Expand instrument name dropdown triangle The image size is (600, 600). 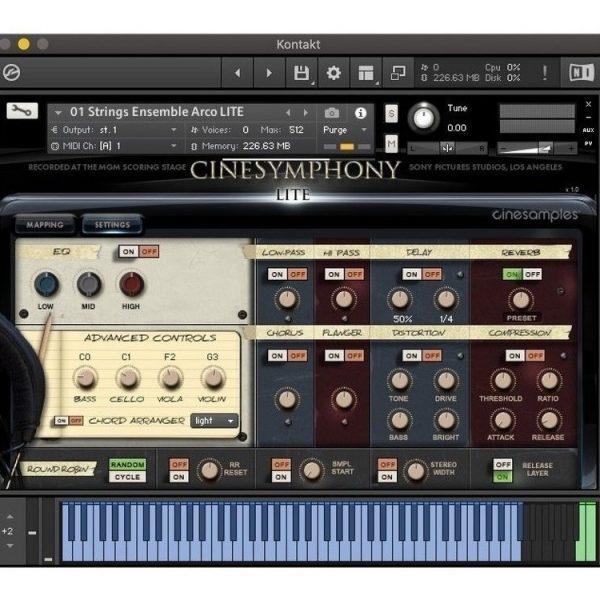[58, 113]
